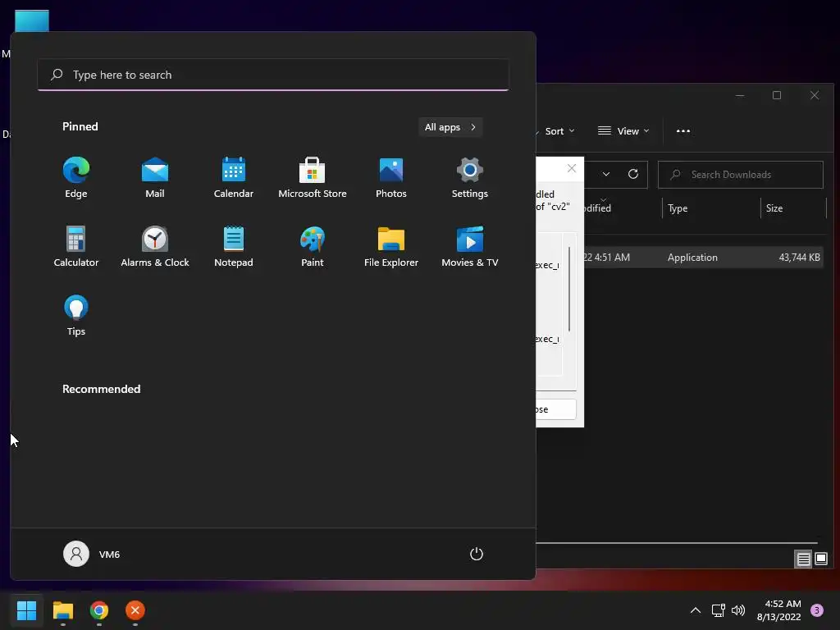Click the power button in Start menu

(x=477, y=554)
